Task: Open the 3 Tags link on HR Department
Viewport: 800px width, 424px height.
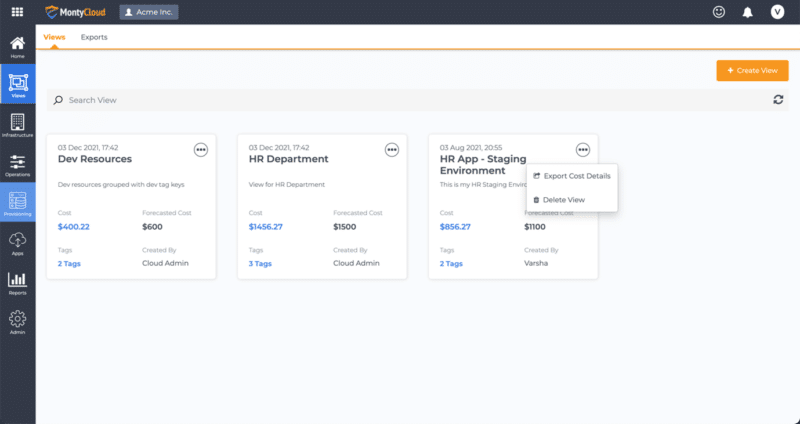Action: pos(260,263)
